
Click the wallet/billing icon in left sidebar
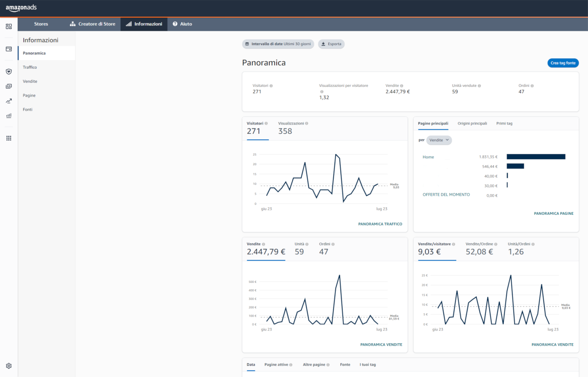[x=9, y=49]
